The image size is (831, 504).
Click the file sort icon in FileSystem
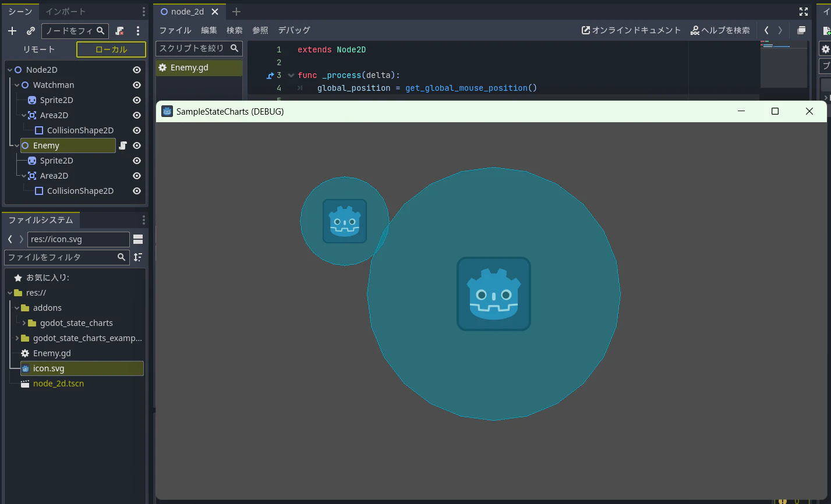[x=138, y=257]
